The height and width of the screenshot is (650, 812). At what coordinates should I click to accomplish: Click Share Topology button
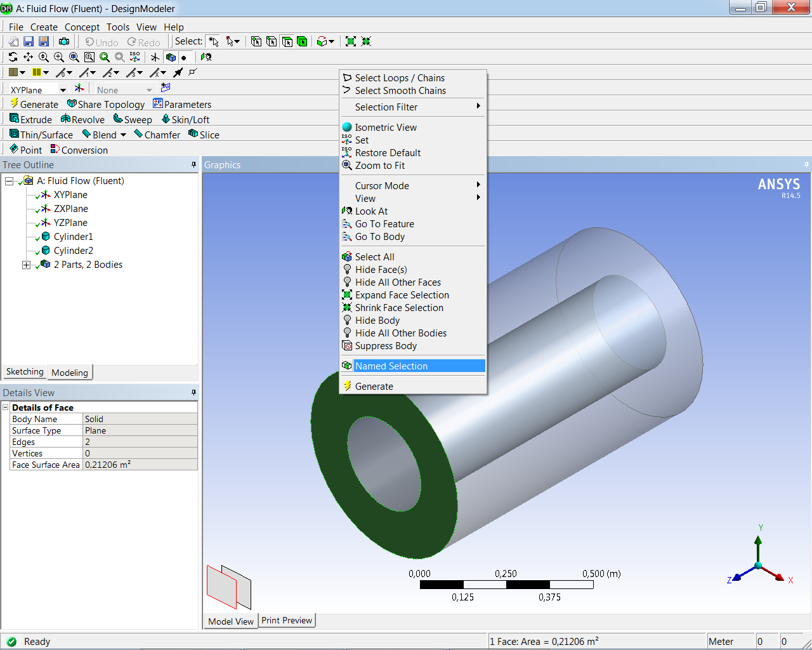[x=106, y=104]
